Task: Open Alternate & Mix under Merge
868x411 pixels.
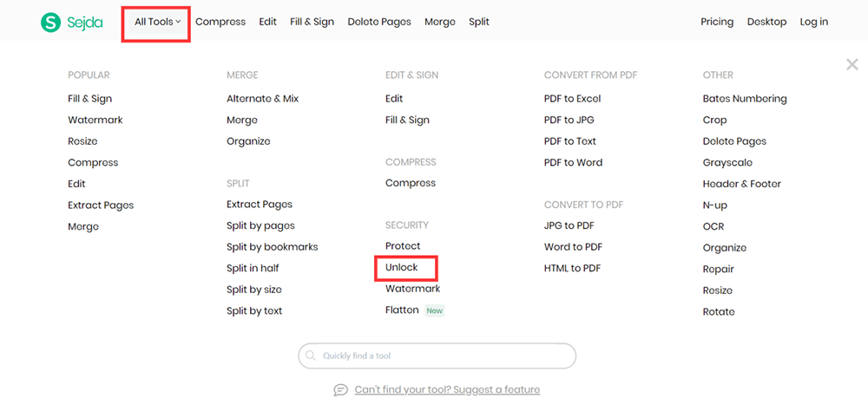Action: point(262,99)
